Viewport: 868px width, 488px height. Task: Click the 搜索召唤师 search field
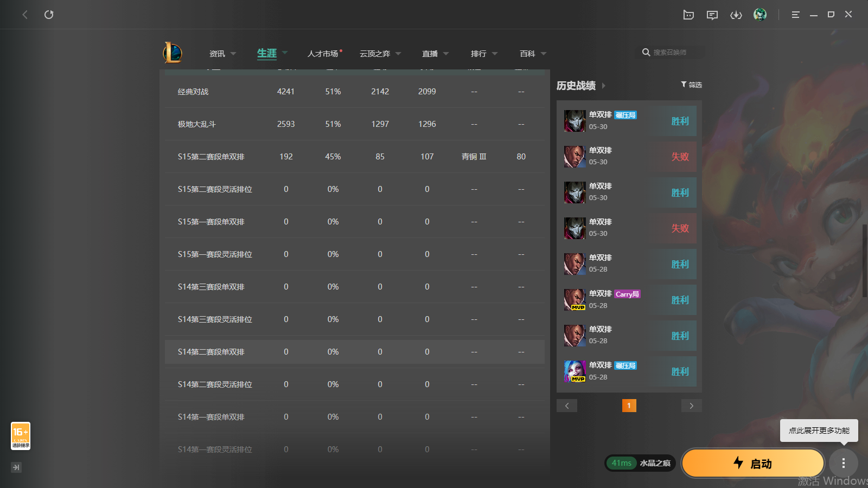(x=670, y=53)
